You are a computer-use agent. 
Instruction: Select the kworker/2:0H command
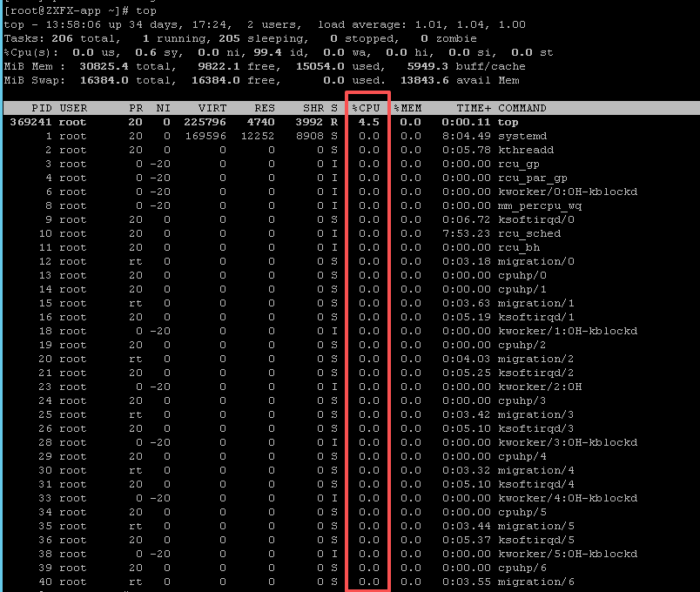click(x=540, y=387)
